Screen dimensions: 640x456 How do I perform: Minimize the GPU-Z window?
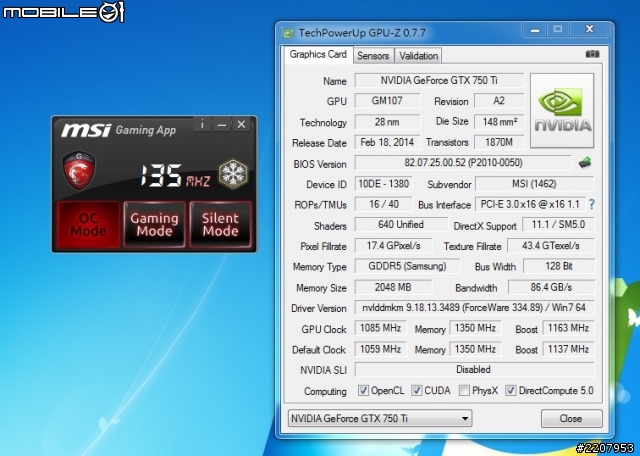[x=535, y=29]
